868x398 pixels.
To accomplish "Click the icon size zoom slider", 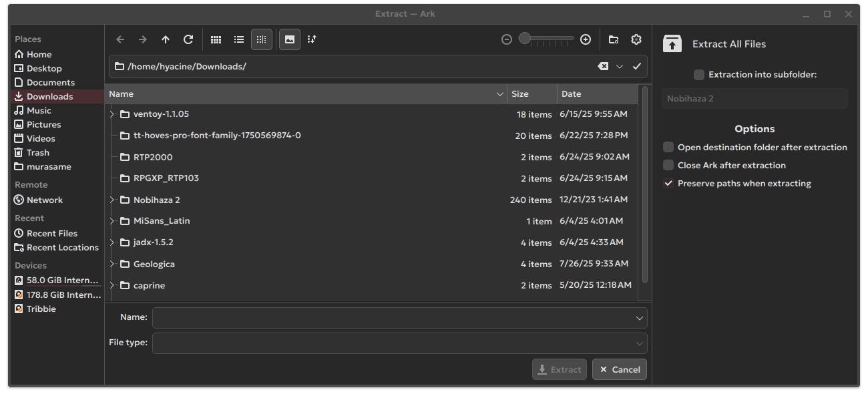I will tap(546, 39).
